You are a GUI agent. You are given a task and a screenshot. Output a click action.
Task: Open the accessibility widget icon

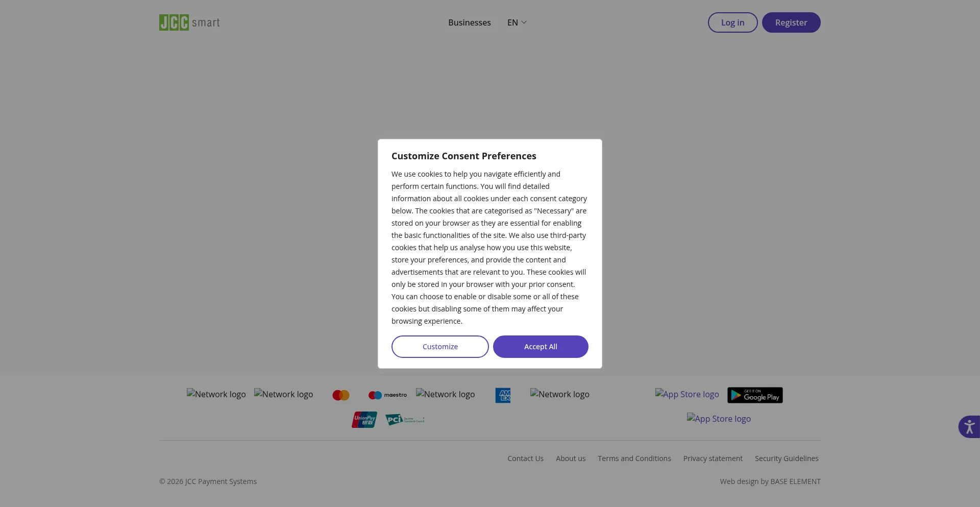(x=969, y=427)
